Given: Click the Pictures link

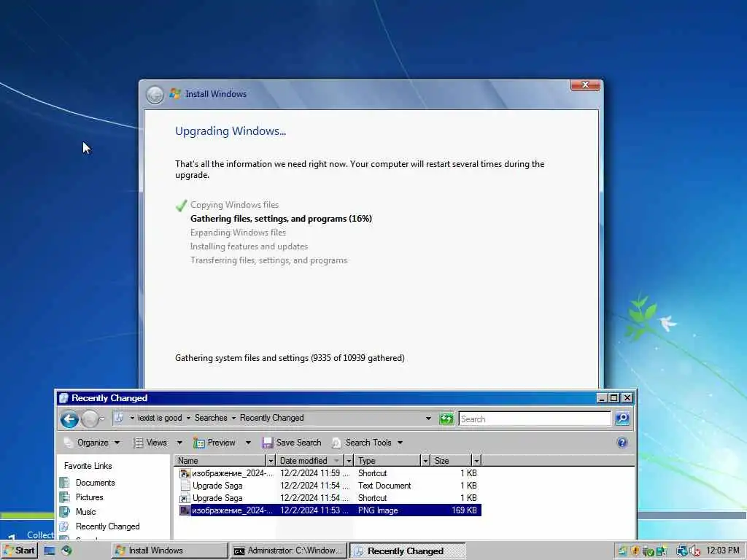Looking at the screenshot, I should pyautogui.click(x=90, y=497).
